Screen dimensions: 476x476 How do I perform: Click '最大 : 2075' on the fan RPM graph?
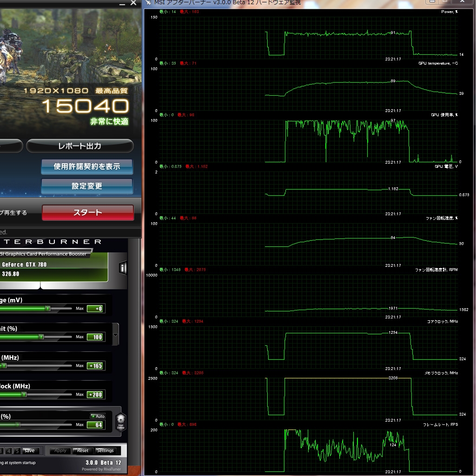click(195, 270)
